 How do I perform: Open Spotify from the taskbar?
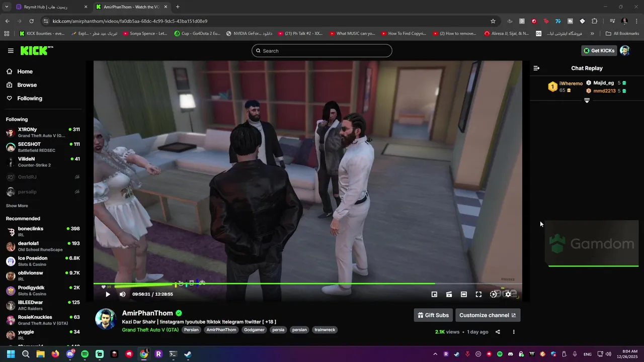(85, 354)
